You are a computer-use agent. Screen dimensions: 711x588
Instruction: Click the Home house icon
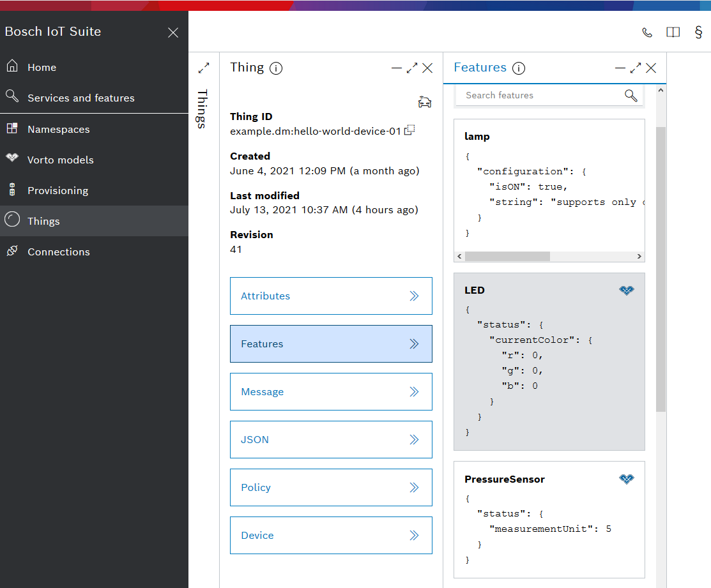click(x=12, y=66)
